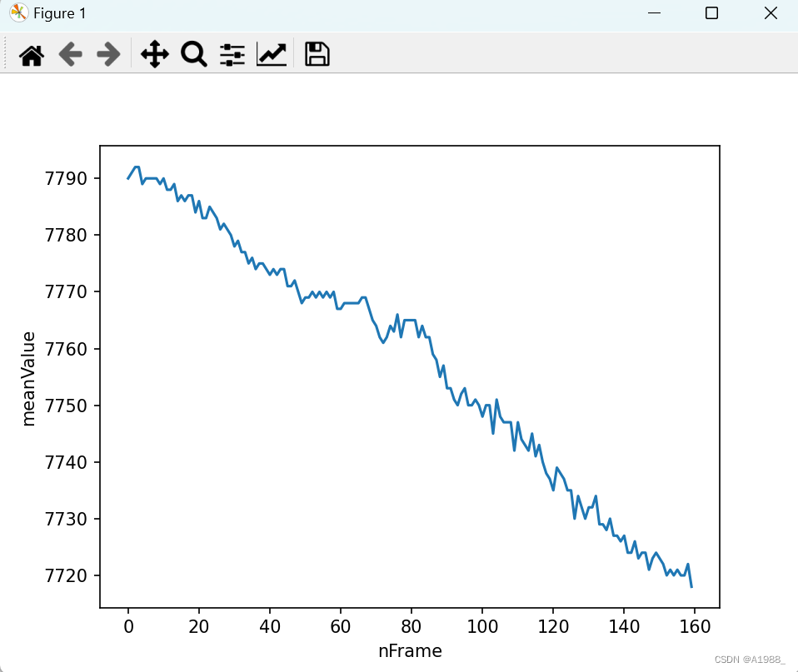Open the Configure subplots sliders icon
Image resolution: width=798 pixels, height=672 pixels.
click(x=232, y=53)
